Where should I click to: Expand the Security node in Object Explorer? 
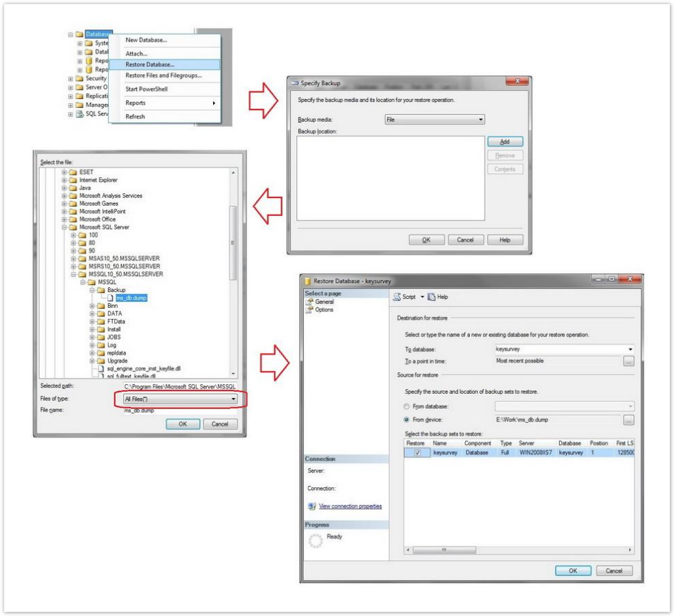point(71,79)
